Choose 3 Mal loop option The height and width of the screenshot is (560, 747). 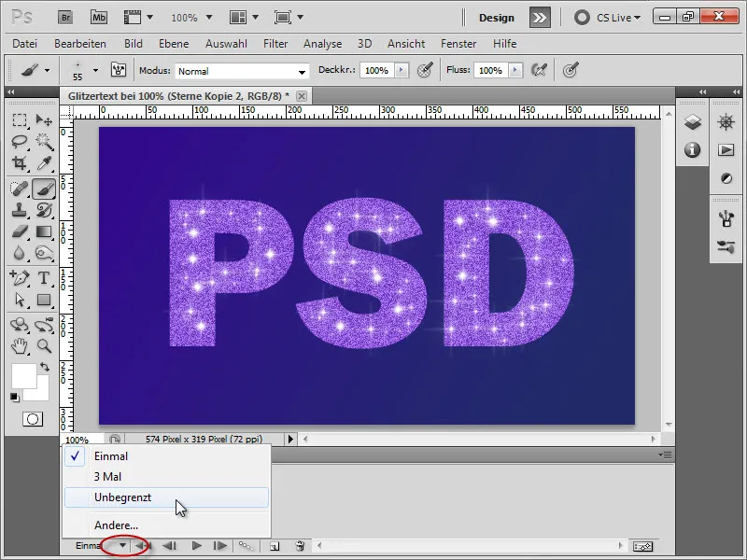167,477
